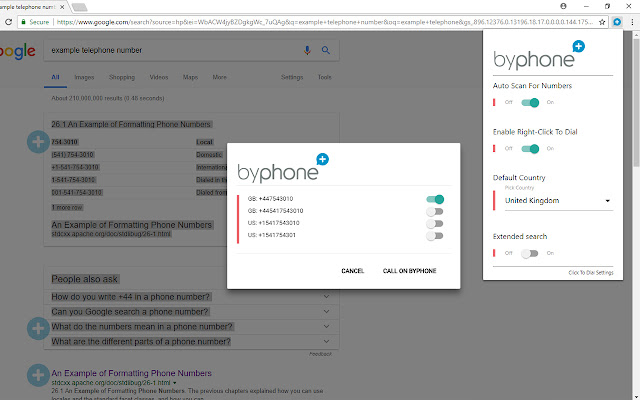The image size is (640, 400).
Task: Toggle the GB: +447543010 number switch
Action: point(434,199)
